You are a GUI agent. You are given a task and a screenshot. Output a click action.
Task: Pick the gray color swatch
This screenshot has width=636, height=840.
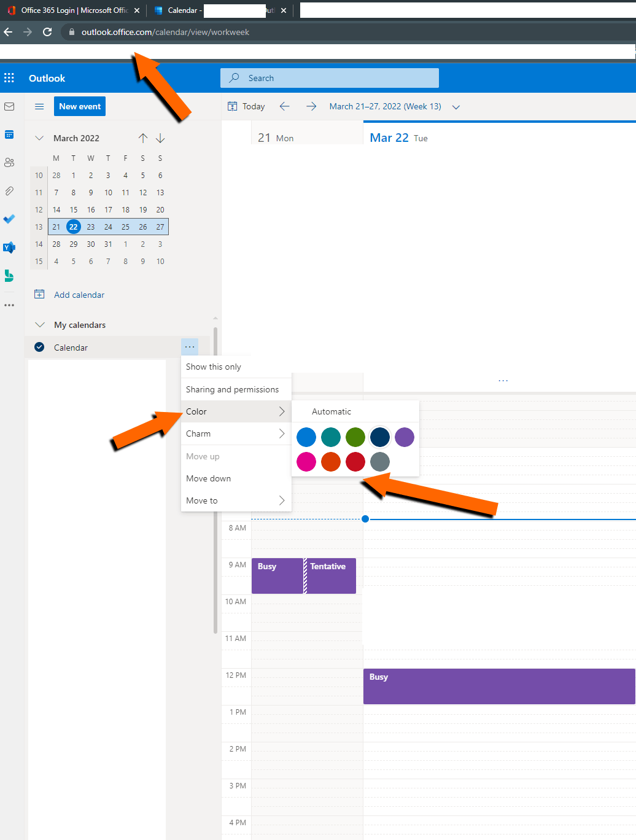coord(380,462)
